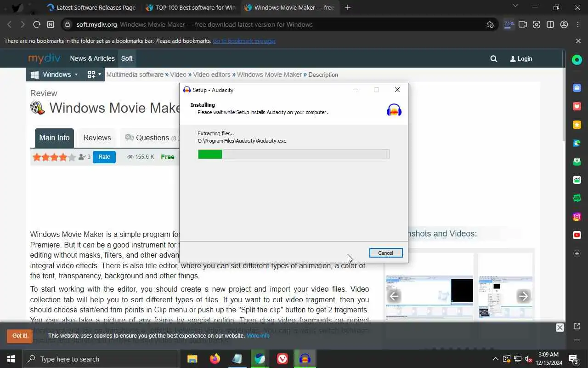Open a new browser tab
This screenshot has width=588, height=368.
[348, 7]
